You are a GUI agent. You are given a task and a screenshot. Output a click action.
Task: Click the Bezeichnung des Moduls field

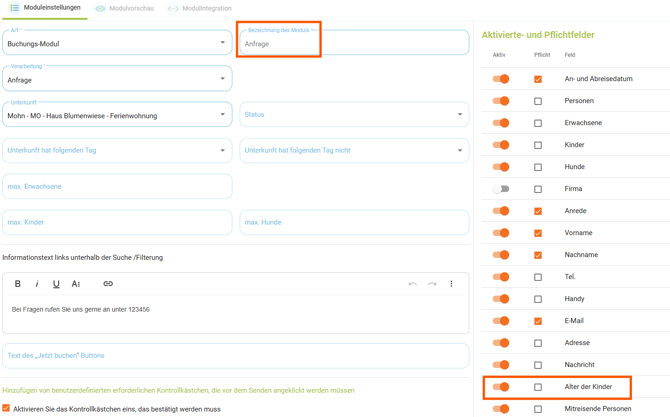(354, 44)
